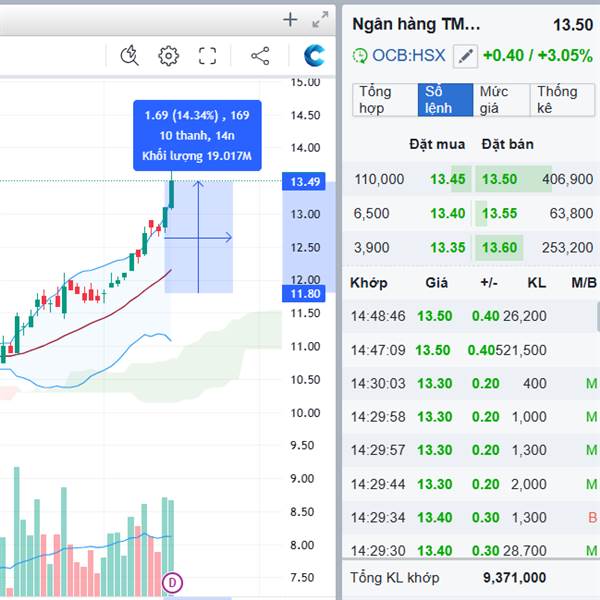Select bid price 13.35
600x600 pixels.
pos(448,248)
